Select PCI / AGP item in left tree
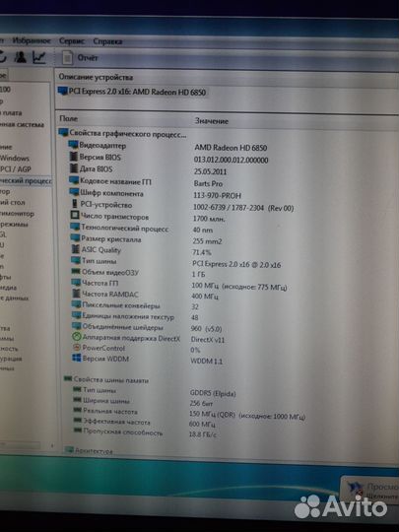 coord(16,169)
